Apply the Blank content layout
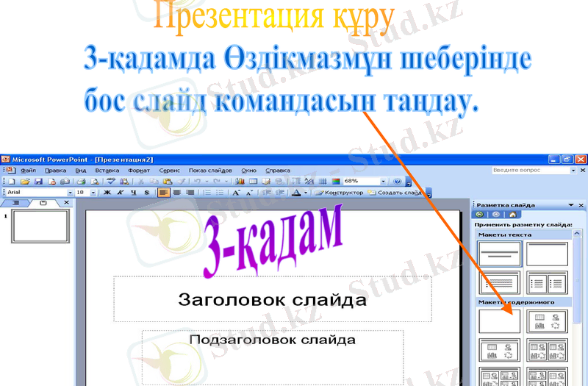Viewport: 588px width, 386px height. (x=500, y=321)
